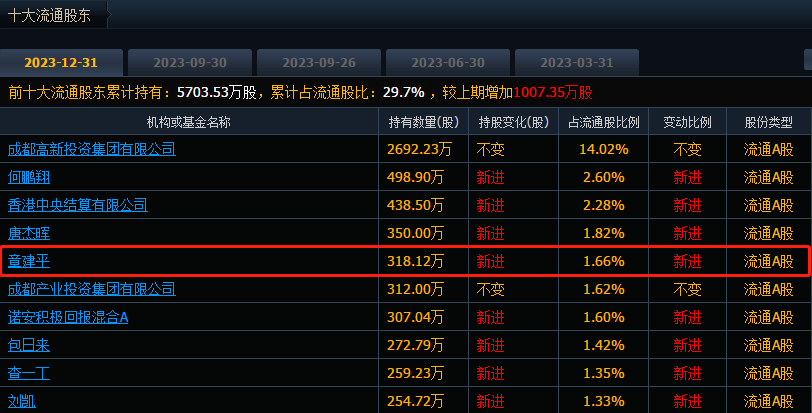Click the 2.28% ratio cell

(x=604, y=205)
